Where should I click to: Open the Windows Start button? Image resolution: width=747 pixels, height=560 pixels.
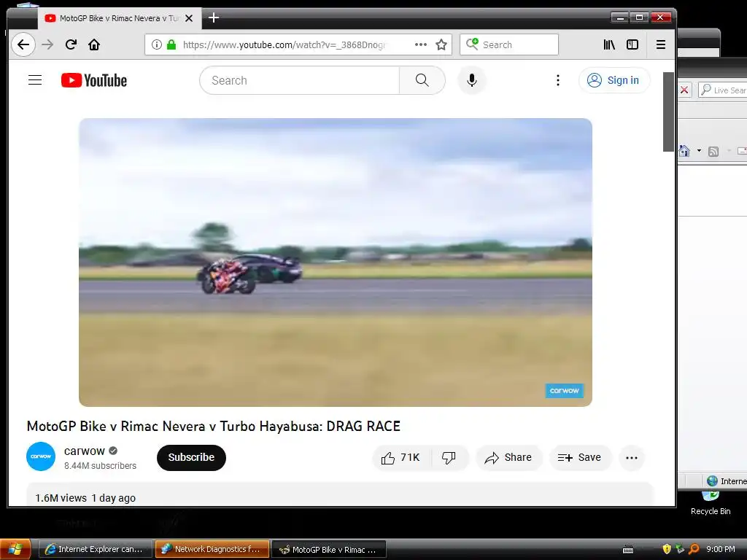tap(15, 549)
